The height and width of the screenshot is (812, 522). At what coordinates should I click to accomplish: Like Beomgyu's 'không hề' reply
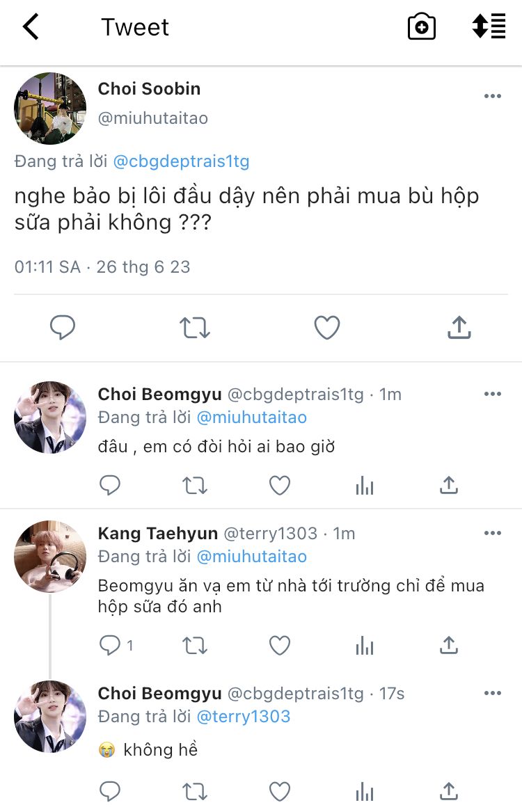(x=280, y=791)
